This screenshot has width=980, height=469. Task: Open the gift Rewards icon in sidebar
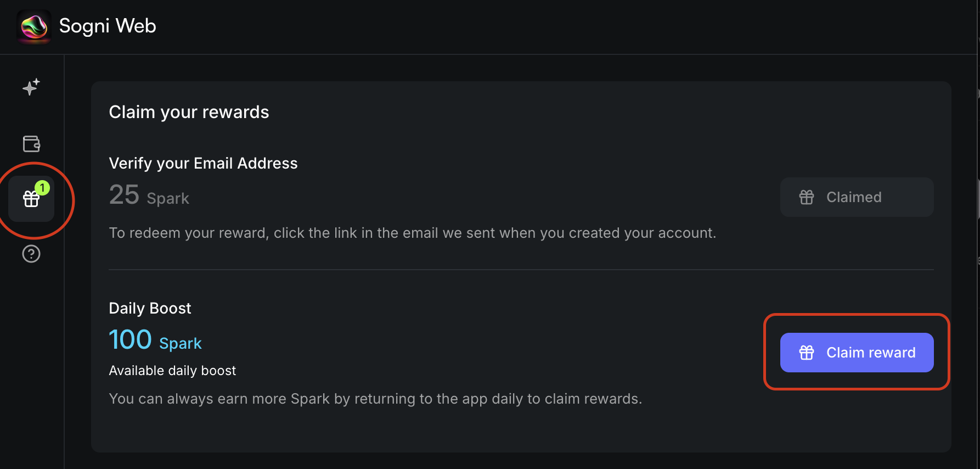click(x=31, y=199)
